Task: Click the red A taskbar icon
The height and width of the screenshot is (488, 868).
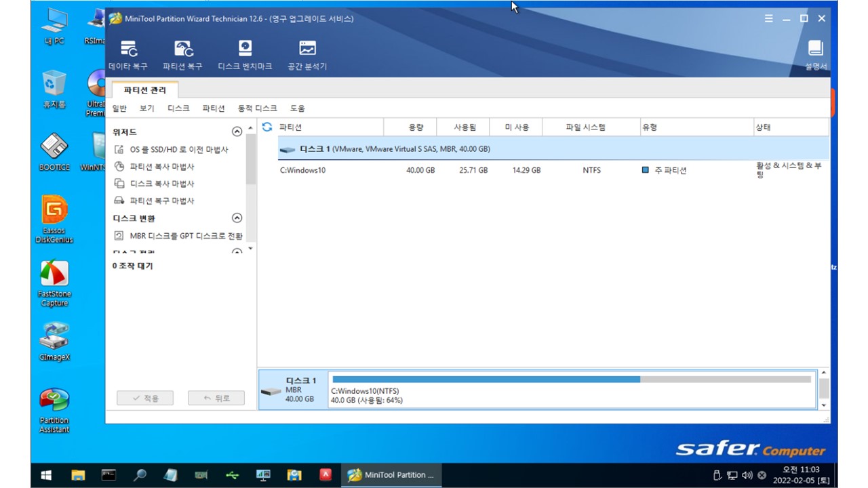Action: tap(325, 474)
